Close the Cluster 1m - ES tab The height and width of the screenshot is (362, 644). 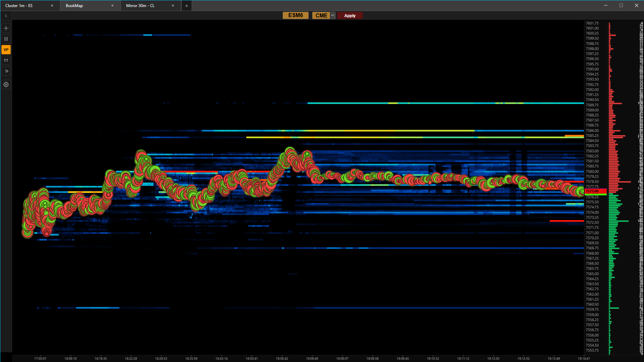(x=52, y=6)
